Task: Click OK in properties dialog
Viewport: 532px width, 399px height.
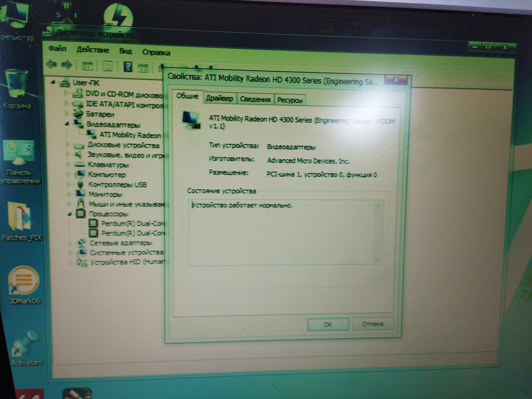Action: point(328,324)
